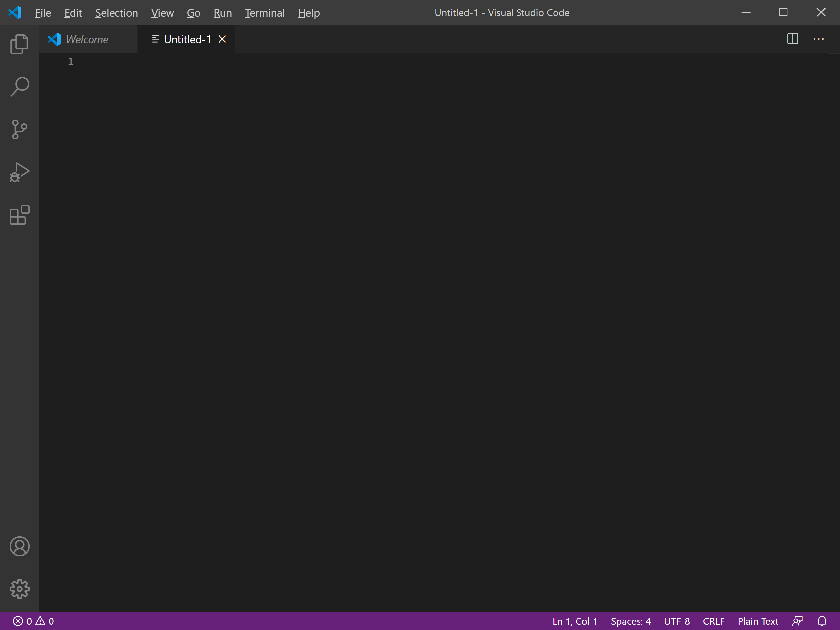This screenshot has height=630, width=840.
Task: Click the Accounts icon
Action: pyautogui.click(x=19, y=546)
